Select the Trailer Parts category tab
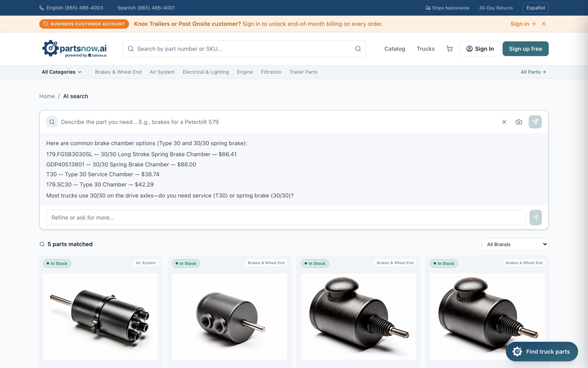588x368 pixels. tap(303, 72)
